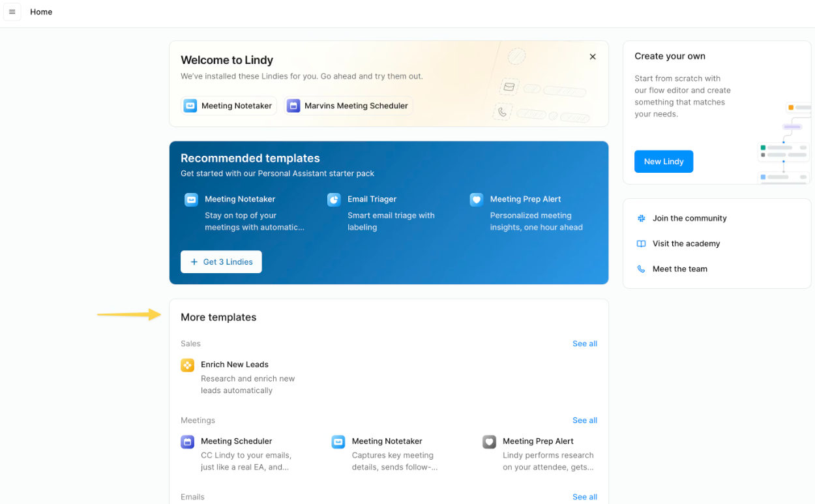Click the Visit the academy book icon

click(641, 244)
